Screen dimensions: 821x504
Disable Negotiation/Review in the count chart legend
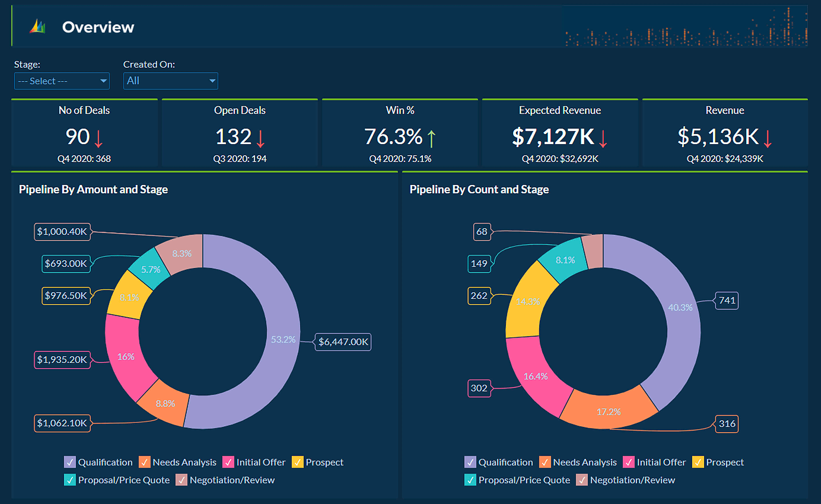click(582, 480)
